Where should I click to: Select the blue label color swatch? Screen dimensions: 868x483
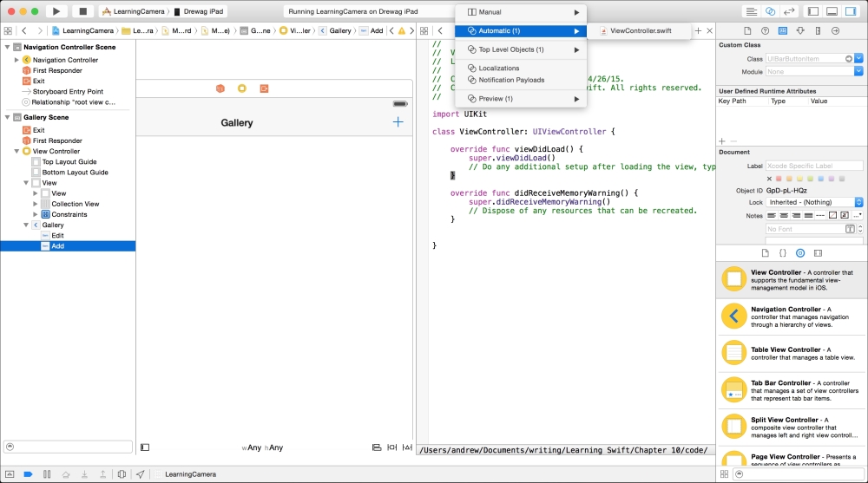821,179
